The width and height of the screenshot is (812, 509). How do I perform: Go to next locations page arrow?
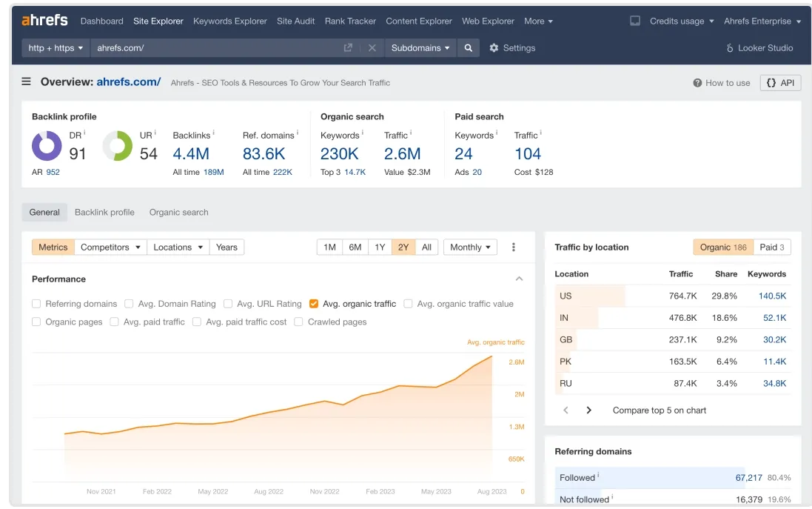pos(588,410)
